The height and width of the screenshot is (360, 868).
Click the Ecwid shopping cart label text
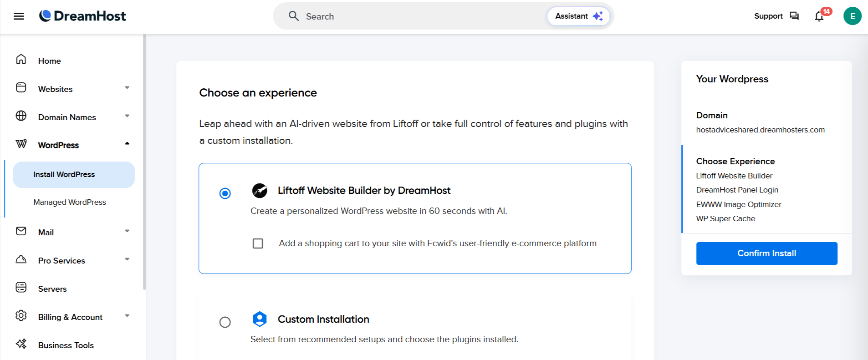coord(438,243)
